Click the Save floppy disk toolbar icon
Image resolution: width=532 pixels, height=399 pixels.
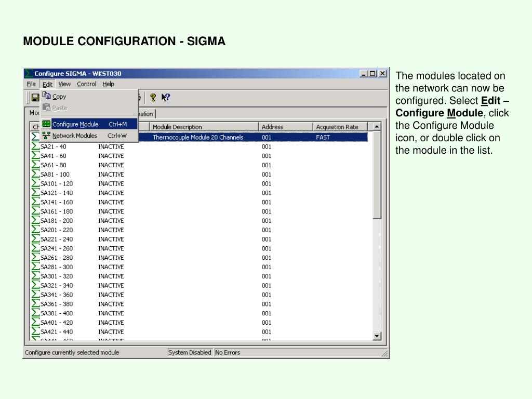pos(35,98)
